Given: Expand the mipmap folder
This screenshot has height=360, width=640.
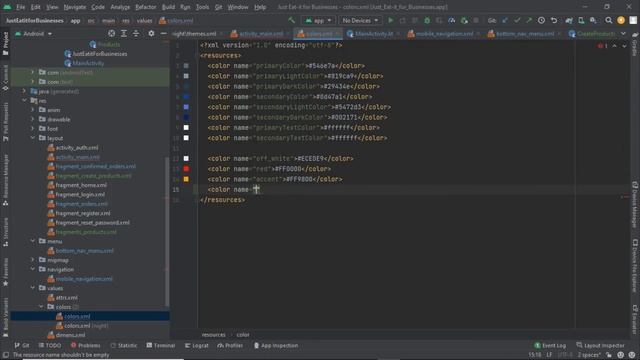Looking at the screenshot, I should (33, 260).
